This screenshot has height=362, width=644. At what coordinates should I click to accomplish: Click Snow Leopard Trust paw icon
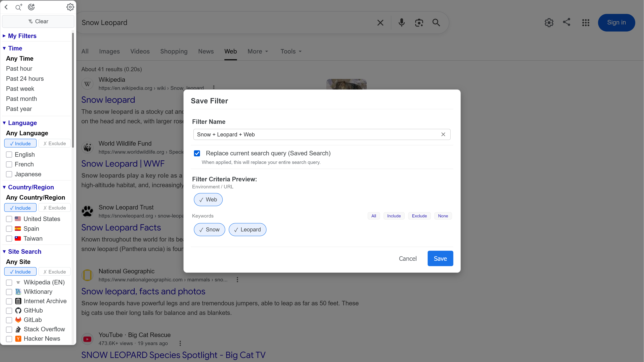pos(88,212)
